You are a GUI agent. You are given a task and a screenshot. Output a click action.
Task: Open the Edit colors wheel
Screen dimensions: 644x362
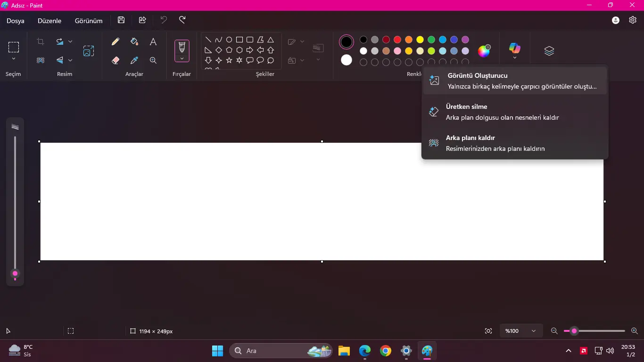point(484,51)
